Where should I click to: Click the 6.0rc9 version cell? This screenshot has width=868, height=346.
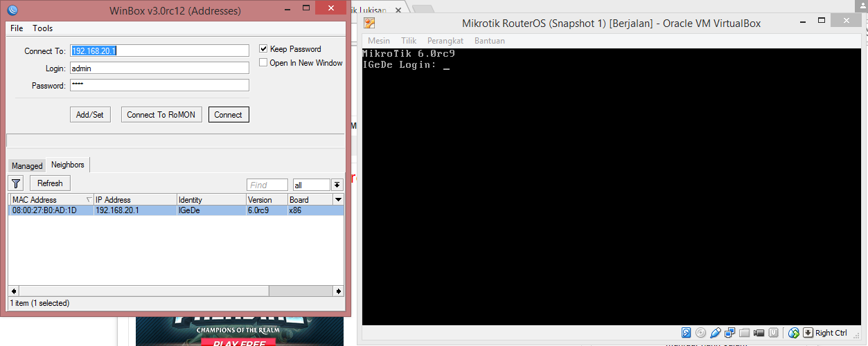coord(267,210)
